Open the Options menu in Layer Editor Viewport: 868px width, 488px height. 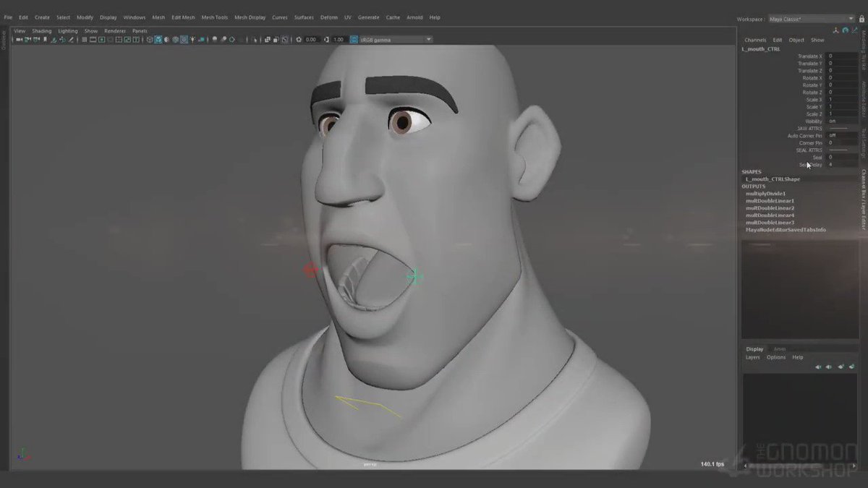click(776, 357)
